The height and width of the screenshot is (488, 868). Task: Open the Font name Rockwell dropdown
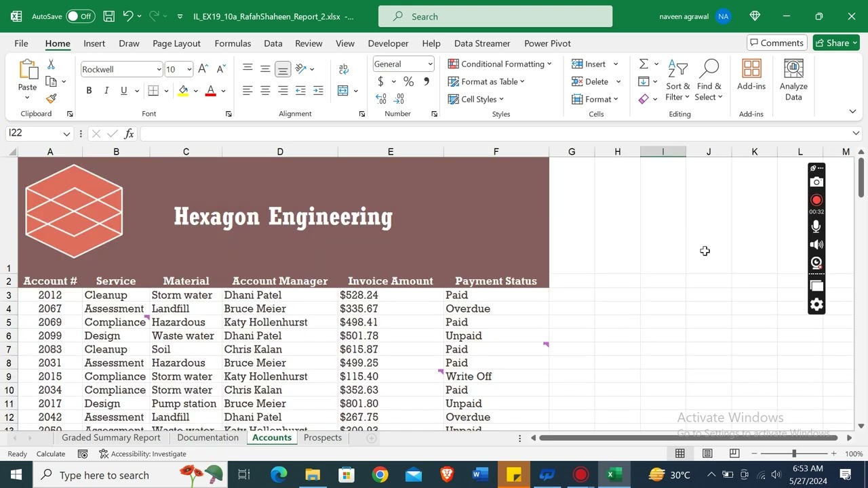coord(159,69)
